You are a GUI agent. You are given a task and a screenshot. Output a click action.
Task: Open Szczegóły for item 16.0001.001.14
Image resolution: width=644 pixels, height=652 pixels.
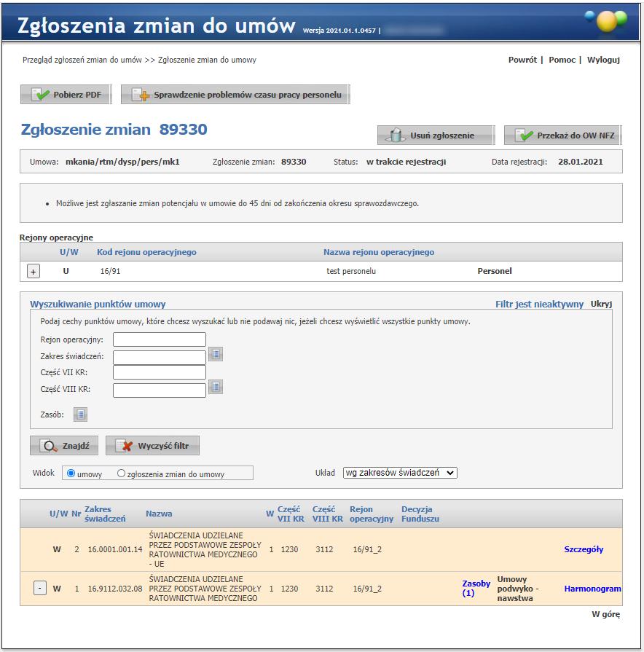tap(584, 549)
